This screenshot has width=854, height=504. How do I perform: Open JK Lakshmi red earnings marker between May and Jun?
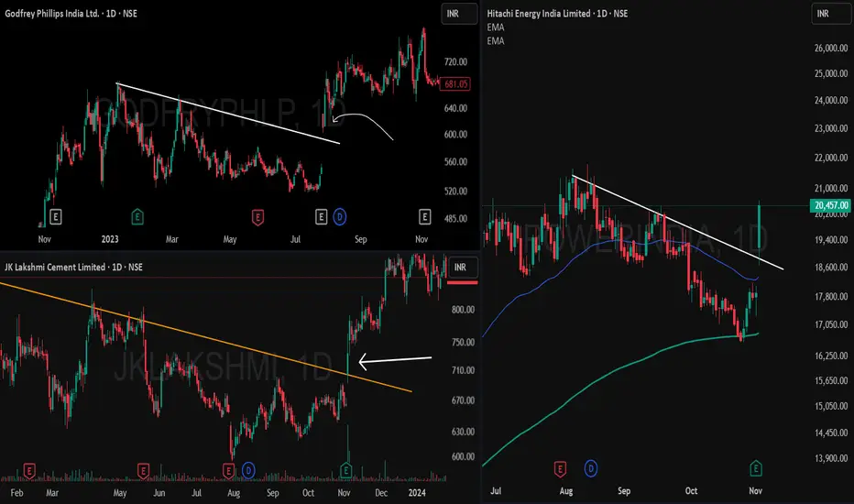(x=143, y=470)
